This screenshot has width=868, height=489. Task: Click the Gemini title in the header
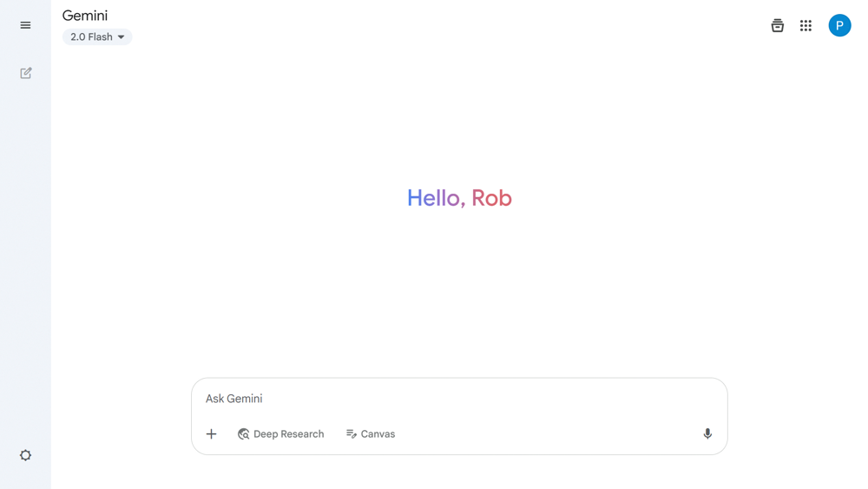pos(85,16)
